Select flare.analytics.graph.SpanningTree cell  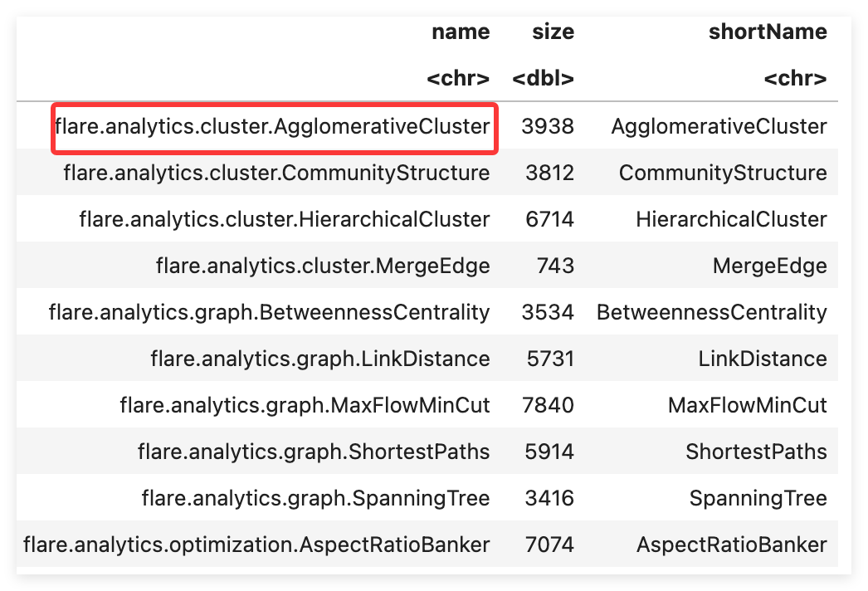[315, 499]
